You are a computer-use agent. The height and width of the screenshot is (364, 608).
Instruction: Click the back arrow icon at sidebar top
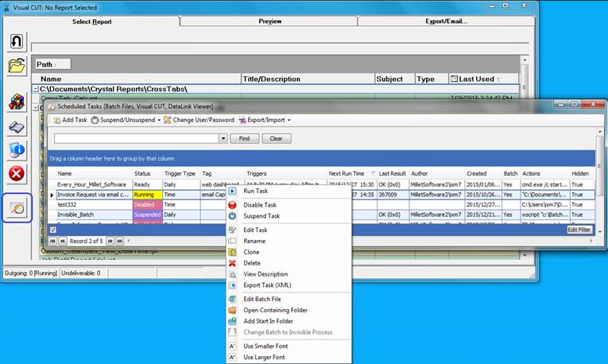coord(17,41)
